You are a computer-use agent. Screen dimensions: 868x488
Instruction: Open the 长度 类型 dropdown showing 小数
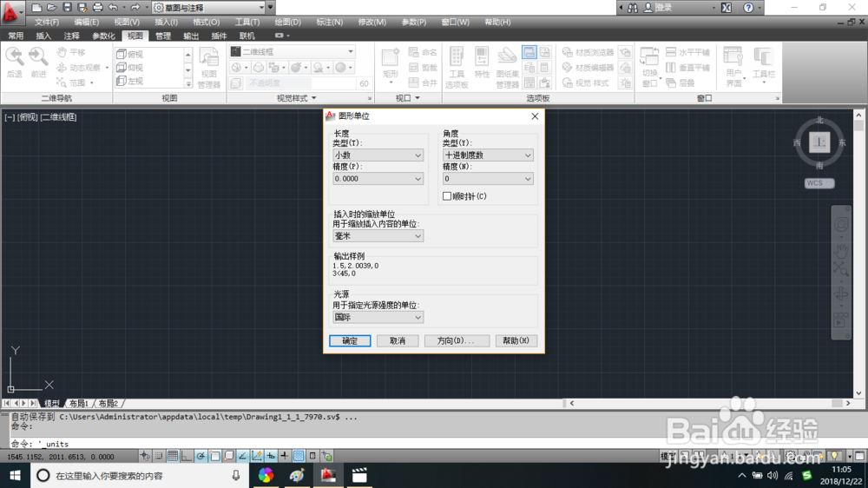coord(378,155)
